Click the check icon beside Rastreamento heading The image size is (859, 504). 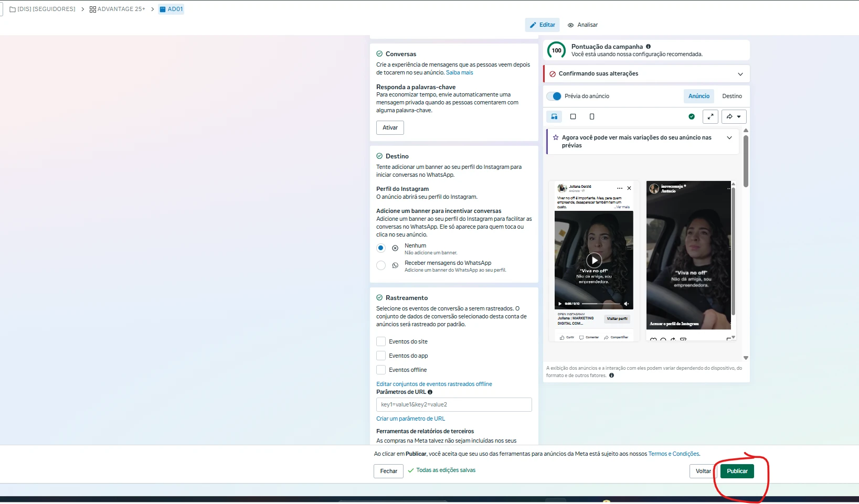(x=379, y=297)
